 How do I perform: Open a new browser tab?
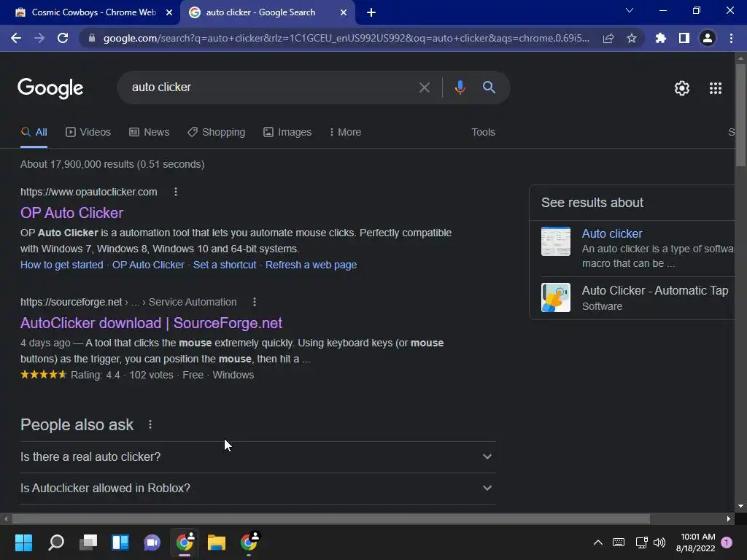coord(371,13)
